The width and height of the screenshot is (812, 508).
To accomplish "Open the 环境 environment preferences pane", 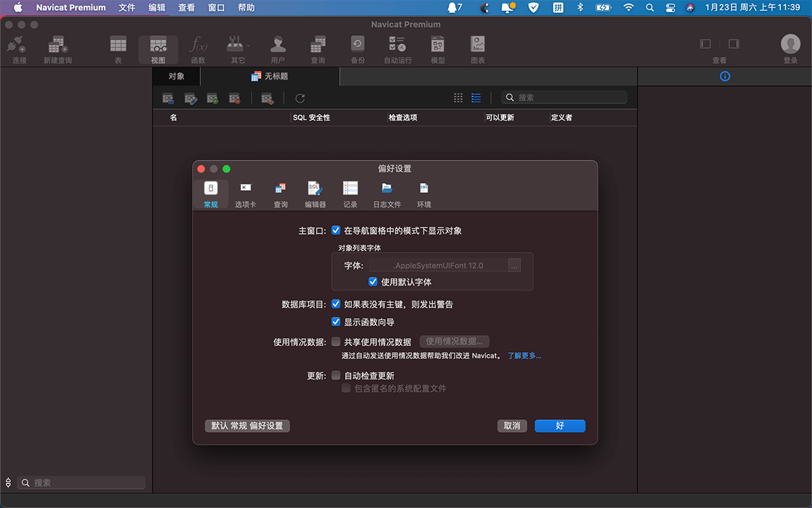I will click(424, 194).
